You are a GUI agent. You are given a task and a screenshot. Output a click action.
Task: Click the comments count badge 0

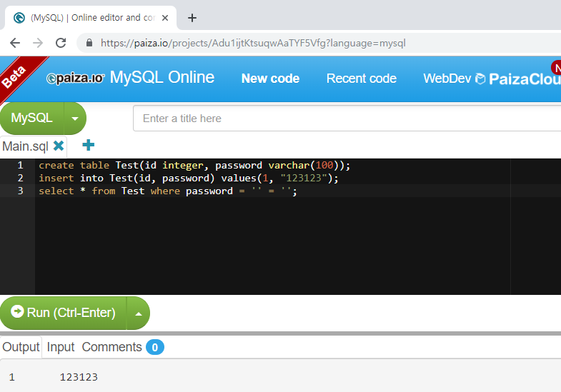click(155, 347)
